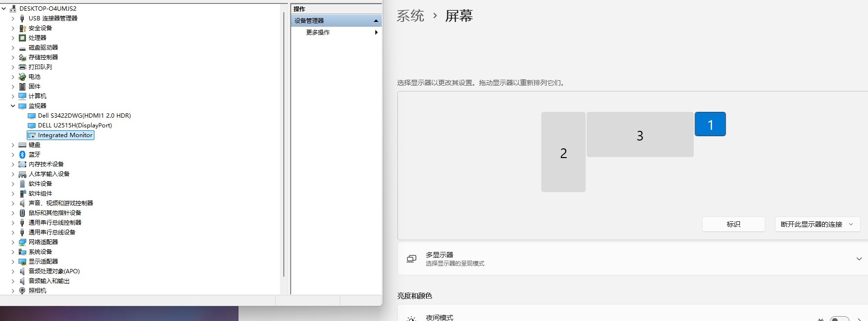Click the device tree vertical scrollbar
Image resolution: width=868 pixels, height=321 pixels.
(284, 144)
